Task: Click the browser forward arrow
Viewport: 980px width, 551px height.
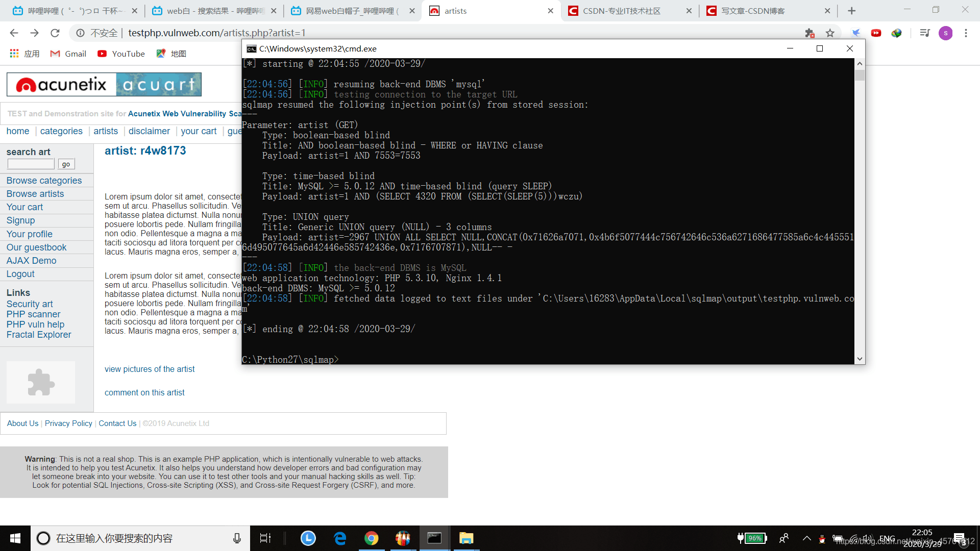Action: (x=34, y=33)
